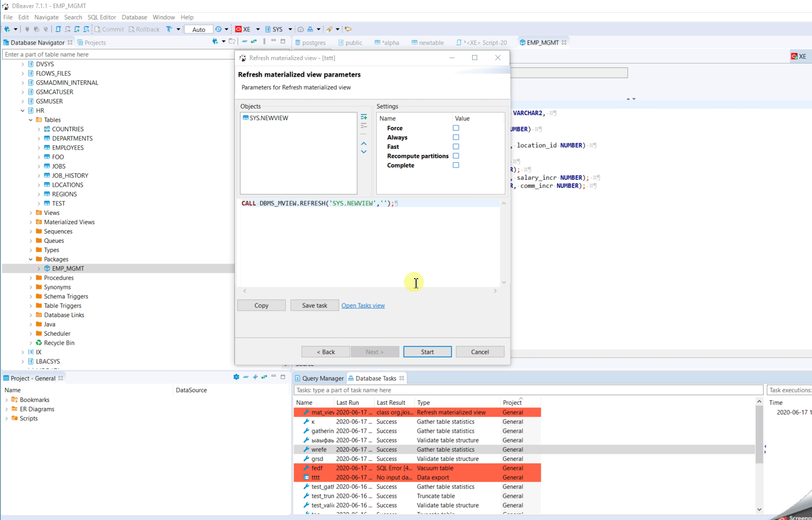Switch to the Query Manager tab
Image resolution: width=812 pixels, height=520 pixels.
pyautogui.click(x=322, y=378)
